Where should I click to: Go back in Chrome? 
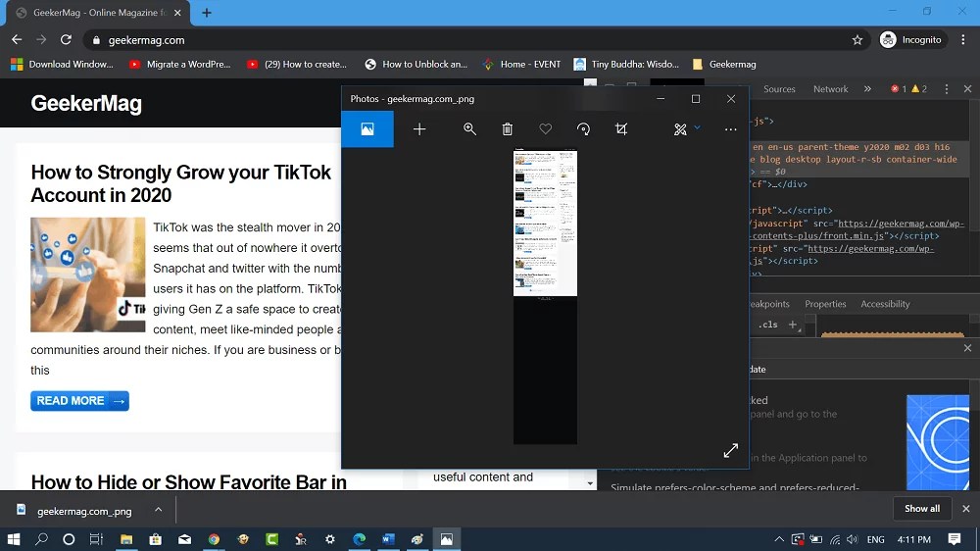(17, 40)
